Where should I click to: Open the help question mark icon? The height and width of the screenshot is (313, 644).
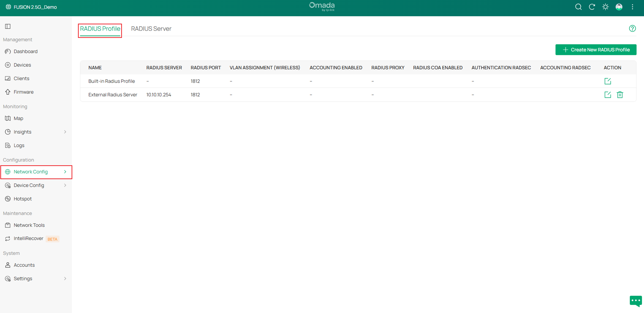click(632, 29)
